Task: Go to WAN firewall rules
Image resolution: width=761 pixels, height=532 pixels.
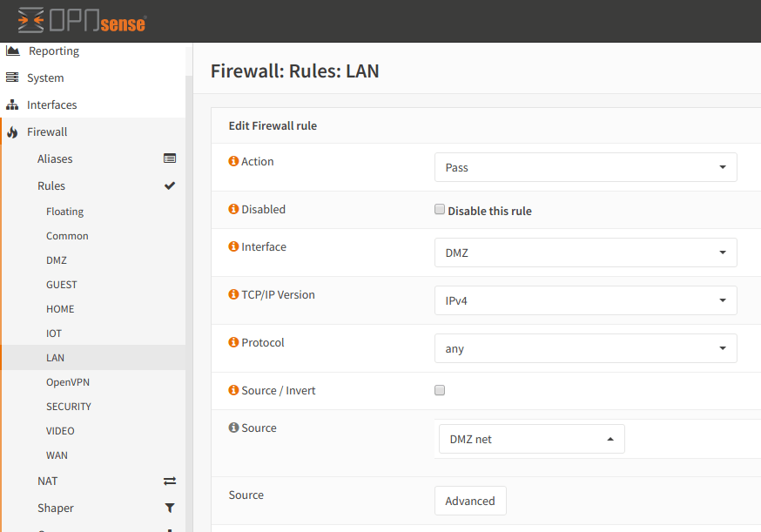Action: 57,455
